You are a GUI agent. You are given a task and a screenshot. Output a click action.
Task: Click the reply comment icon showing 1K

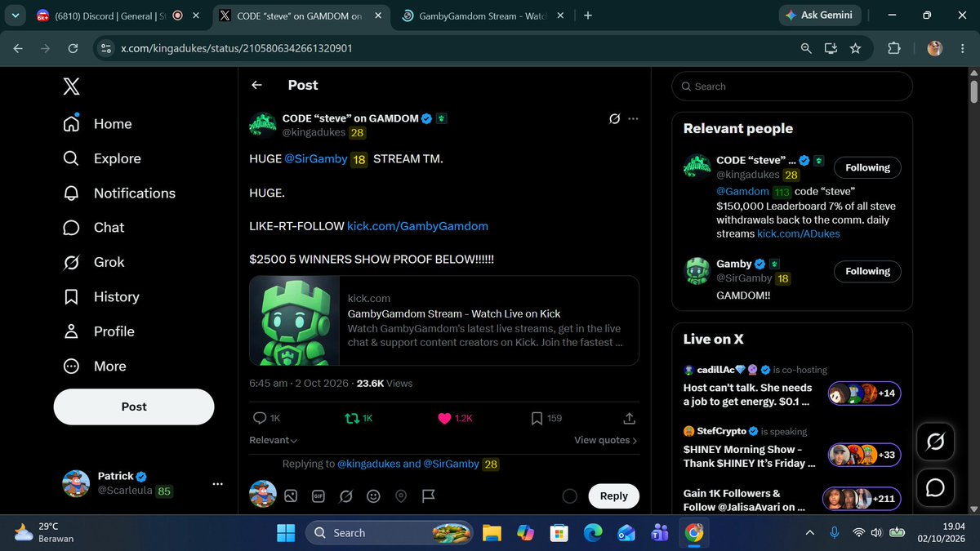point(266,418)
